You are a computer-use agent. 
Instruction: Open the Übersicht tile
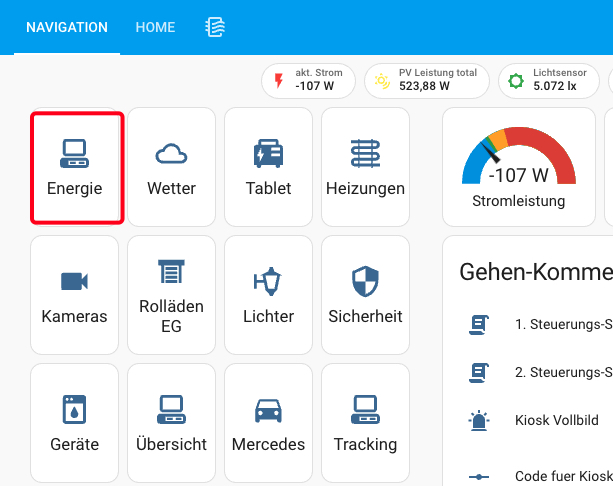point(171,423)
